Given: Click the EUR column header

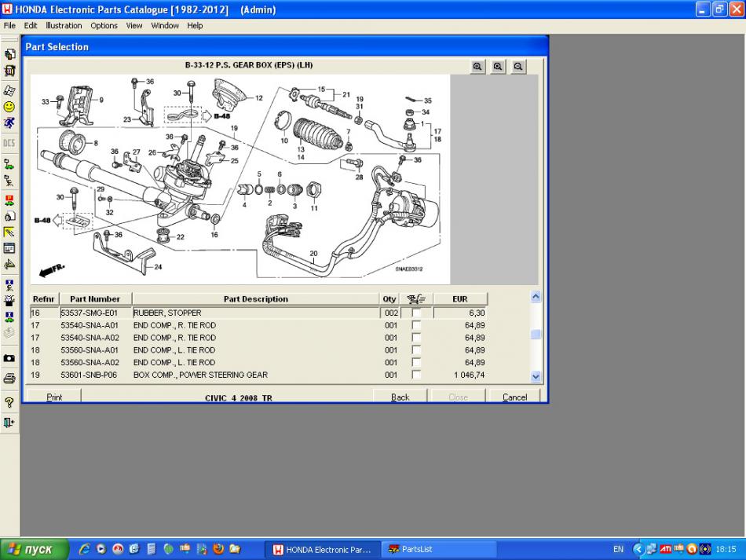Looking at the screenshot, I should point(460,298).
